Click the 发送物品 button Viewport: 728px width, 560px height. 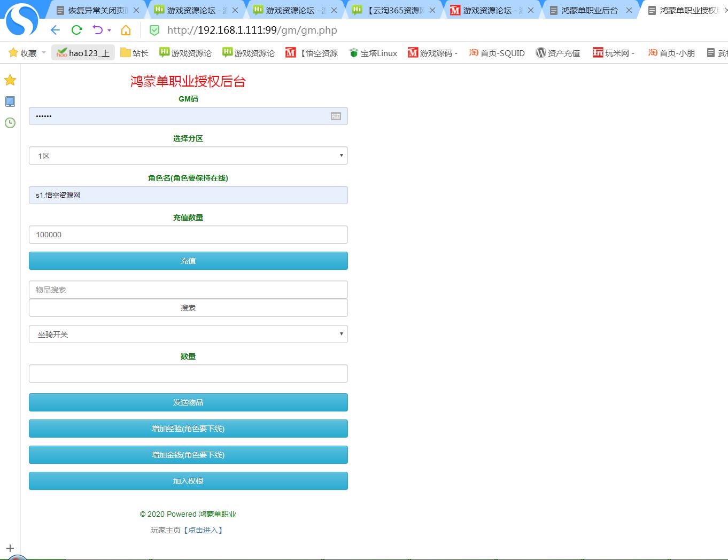tap(188, 402)
